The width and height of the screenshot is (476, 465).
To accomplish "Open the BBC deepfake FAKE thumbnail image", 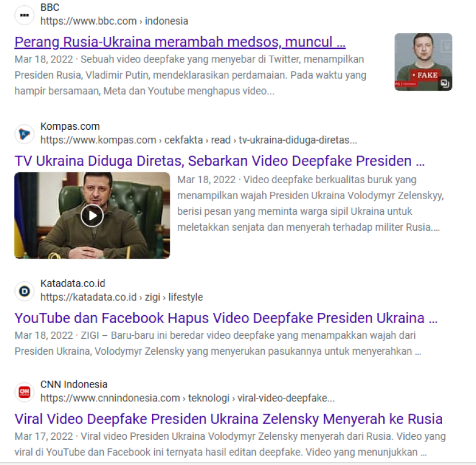I will coord(423,62).
